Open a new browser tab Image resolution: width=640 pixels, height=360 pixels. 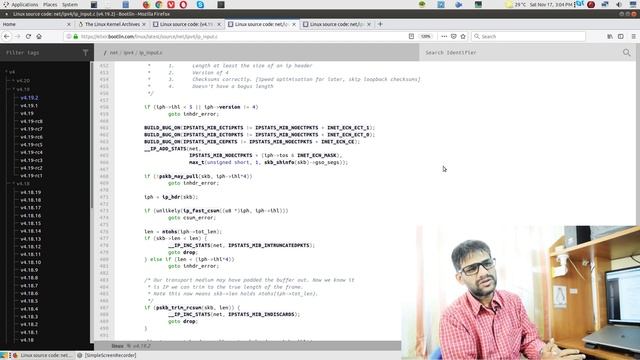pyautogui.click(x=380, y=24)
